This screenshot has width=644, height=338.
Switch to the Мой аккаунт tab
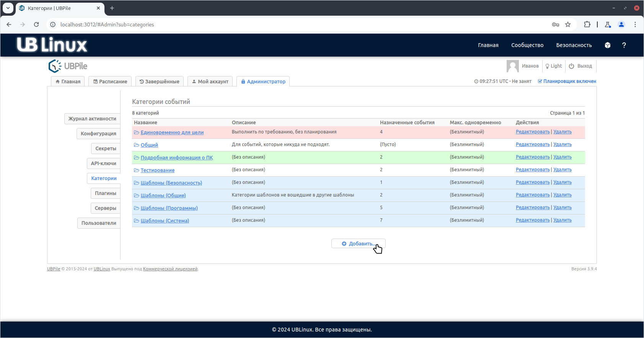(x=210, y=81)
